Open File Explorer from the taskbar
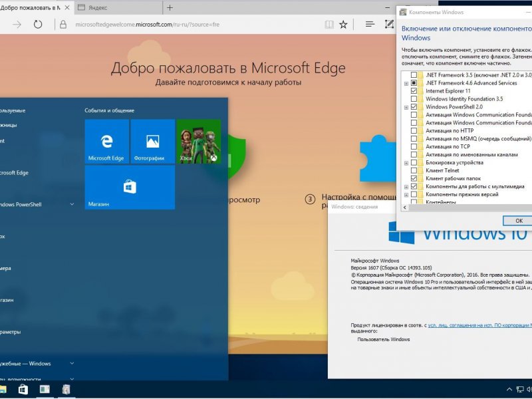The height and width of the screenshot is (399, 532). (3, 390)
